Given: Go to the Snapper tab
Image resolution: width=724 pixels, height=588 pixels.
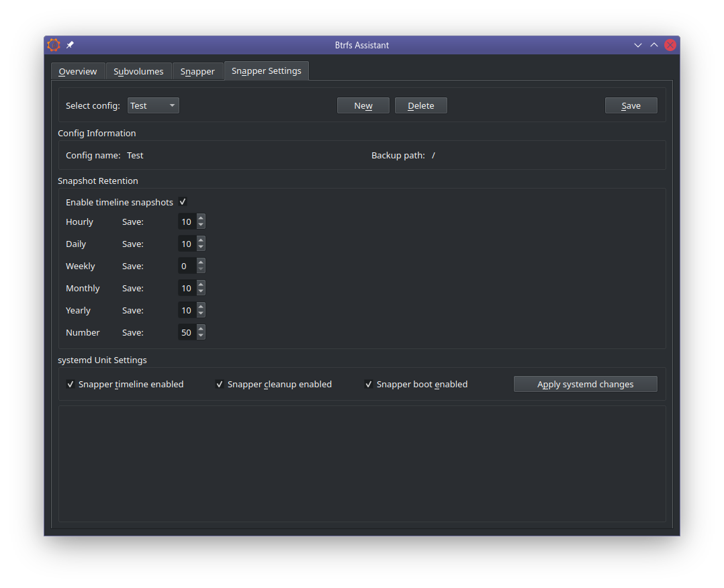Looking at the screenshot, I should pos(197,72).
